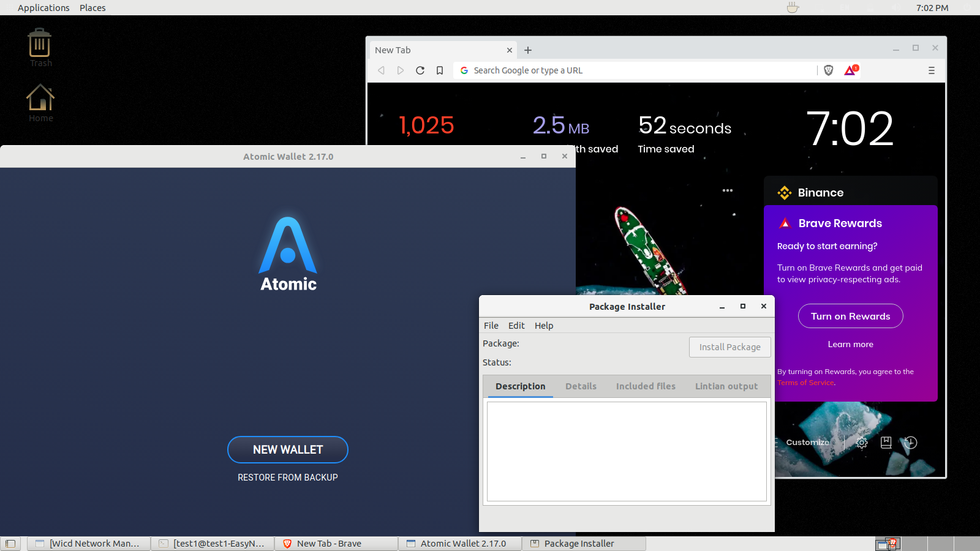Click the Install Package button
The width and height of the screenshot is (980, 551).
(730, 347)
